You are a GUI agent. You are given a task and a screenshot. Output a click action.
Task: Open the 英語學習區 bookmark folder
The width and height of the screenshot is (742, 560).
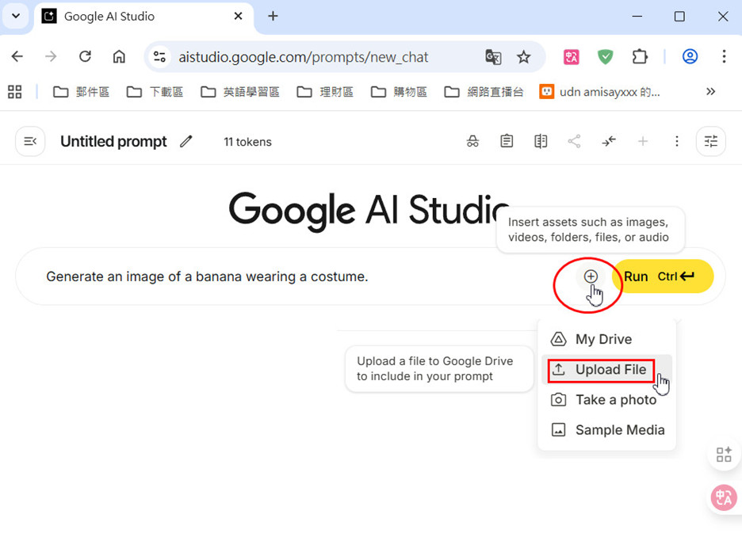[239, 92]
